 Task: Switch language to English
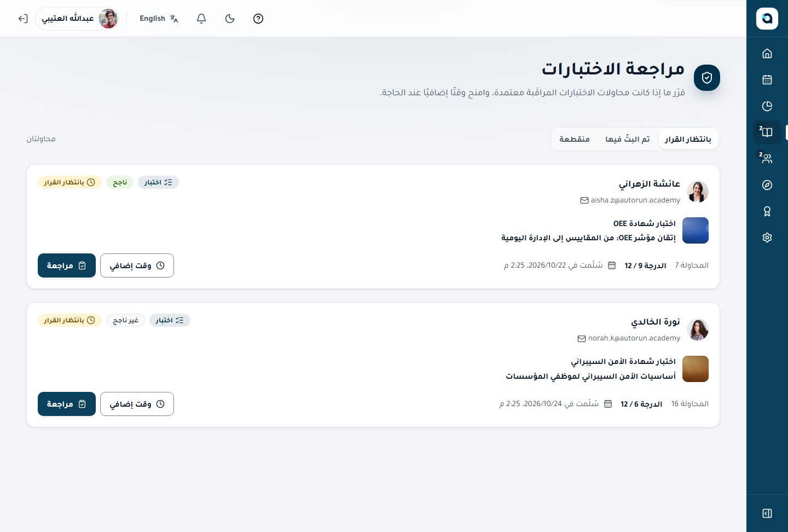click(x=159, y=19)
